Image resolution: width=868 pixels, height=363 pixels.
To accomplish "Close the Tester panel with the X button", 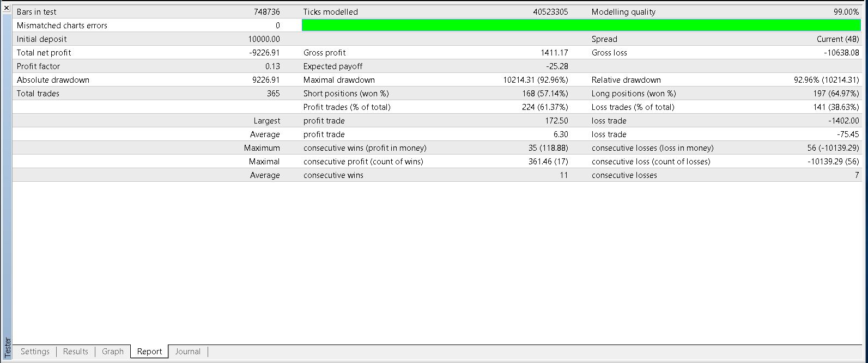I will [7, 8].
